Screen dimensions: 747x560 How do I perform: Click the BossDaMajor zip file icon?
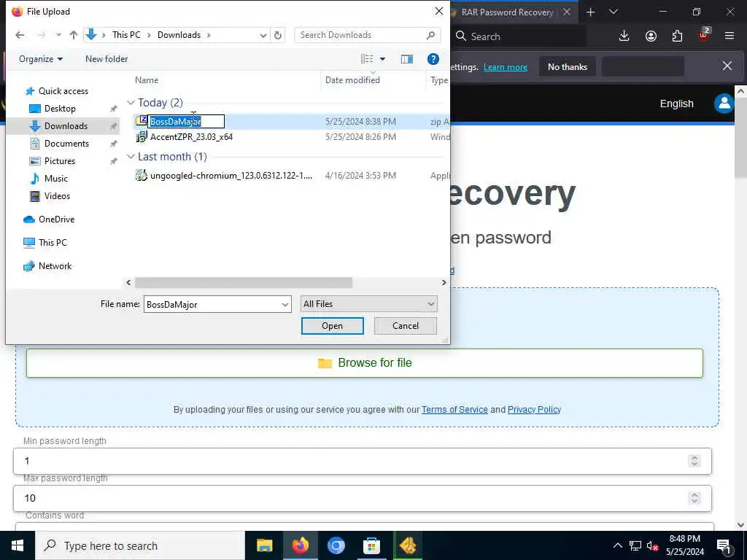pyautogui.click(x=141, y=121)
